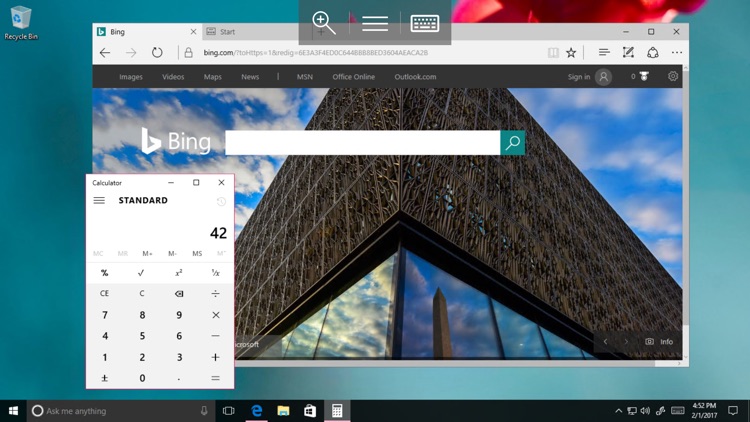Open the Outlook.com link on Bing
The height and width of the screenshot is (422, 750).
coord(415,77)
